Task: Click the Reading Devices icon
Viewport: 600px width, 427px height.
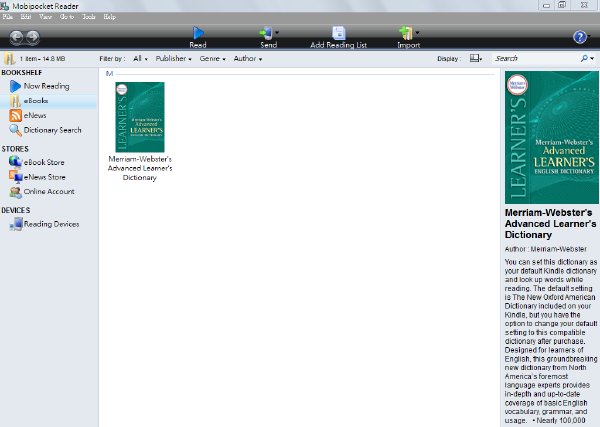Action: click(x=16, y=224)
